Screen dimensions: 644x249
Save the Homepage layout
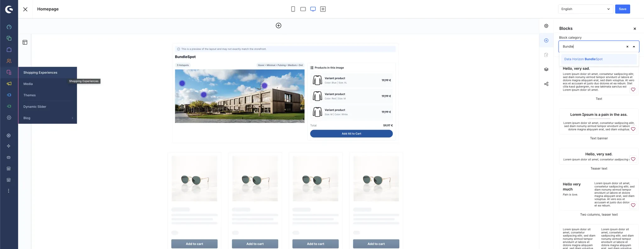[x=622, y=9]
